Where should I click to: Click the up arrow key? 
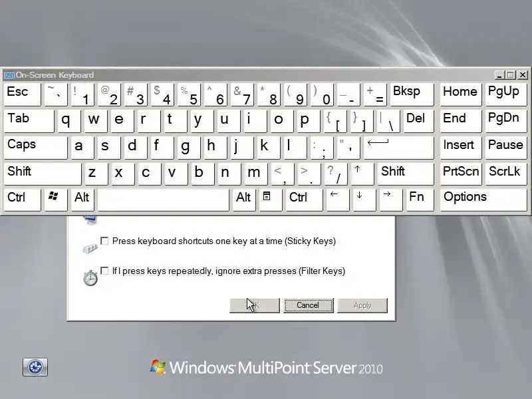pos(362,174)
